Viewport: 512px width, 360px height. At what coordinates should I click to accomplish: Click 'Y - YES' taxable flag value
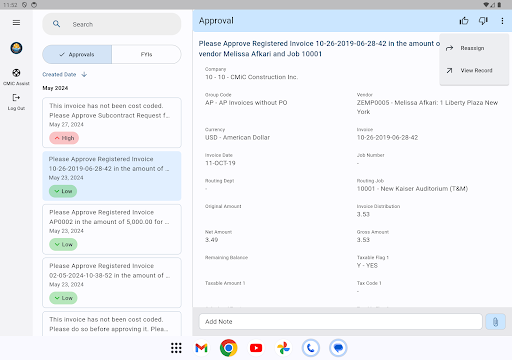click(367, 266)
